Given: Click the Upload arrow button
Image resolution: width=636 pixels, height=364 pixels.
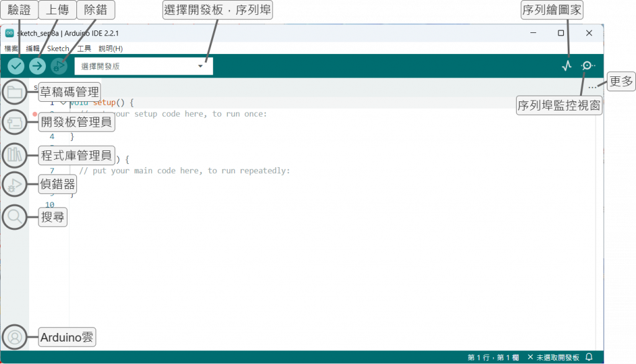Looking at the screenshot, I should click(37, 66).
